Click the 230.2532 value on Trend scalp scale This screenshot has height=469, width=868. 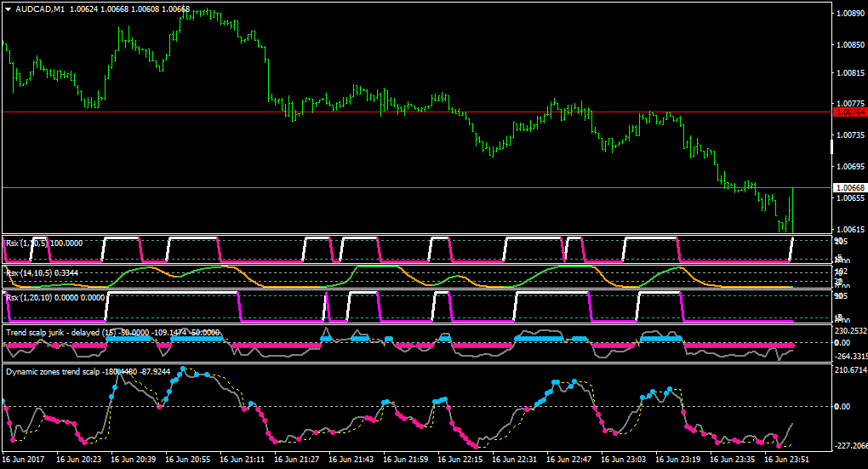[x=851, y=331]
